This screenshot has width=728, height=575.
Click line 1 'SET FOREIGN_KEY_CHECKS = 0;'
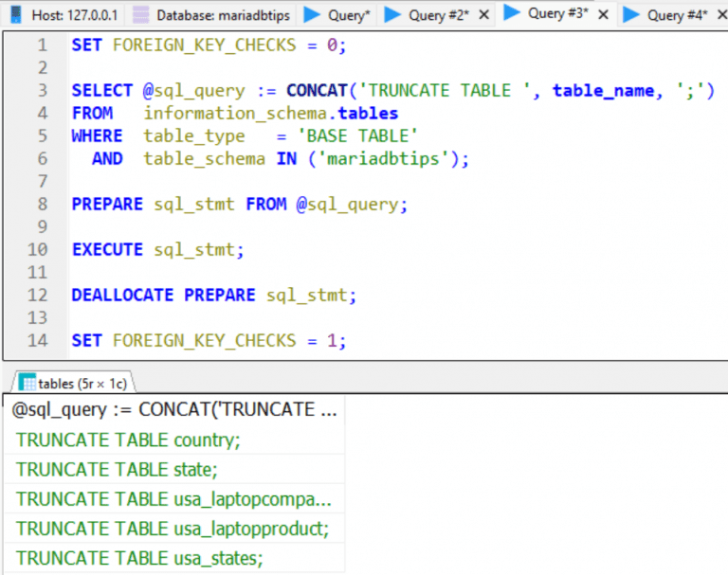tap(209, 45)
